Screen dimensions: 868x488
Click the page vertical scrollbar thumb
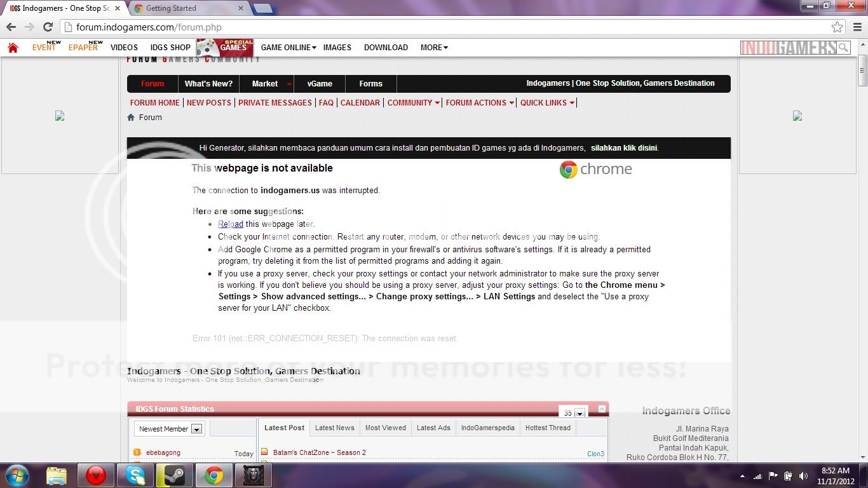862,71
